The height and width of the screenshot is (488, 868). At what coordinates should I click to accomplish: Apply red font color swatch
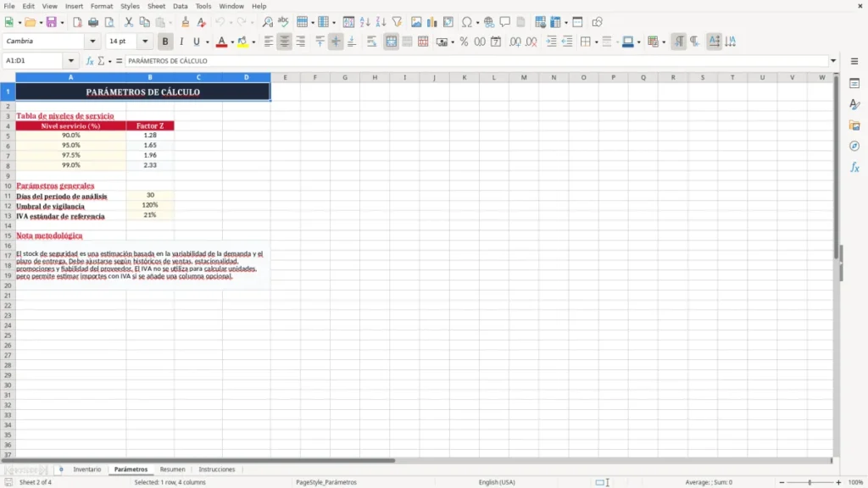(x=221, y=42)
